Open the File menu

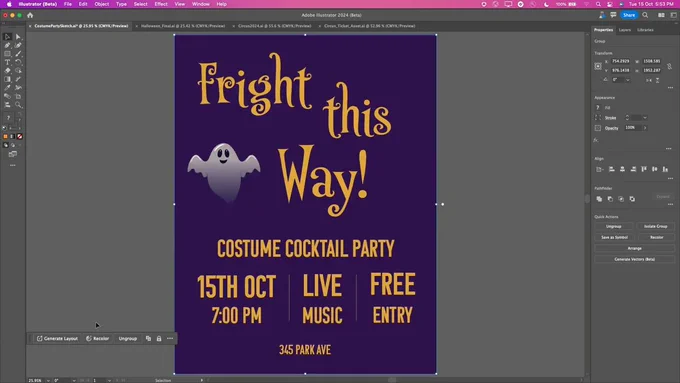click(68, 4)
